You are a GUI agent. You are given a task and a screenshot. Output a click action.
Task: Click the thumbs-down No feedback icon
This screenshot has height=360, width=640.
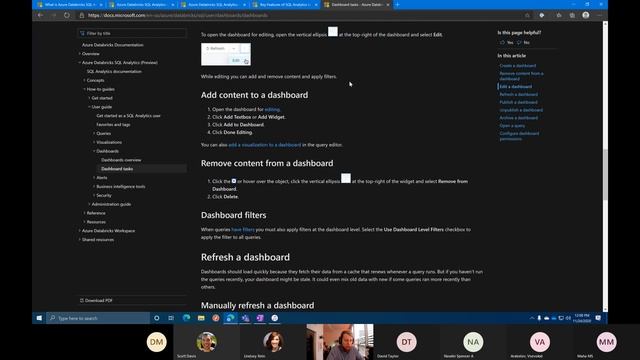[x=519, y=42]
